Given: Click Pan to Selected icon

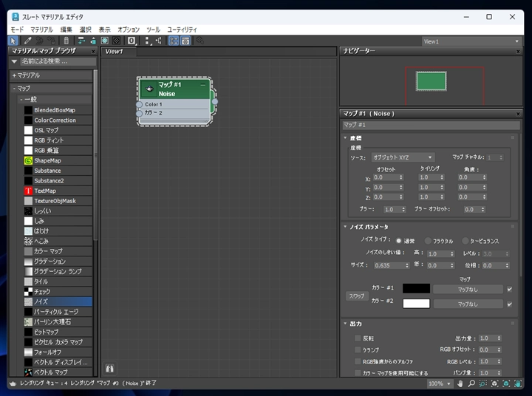Looking at the screenshot, I should pyautogui.click(x=517, y=383).
